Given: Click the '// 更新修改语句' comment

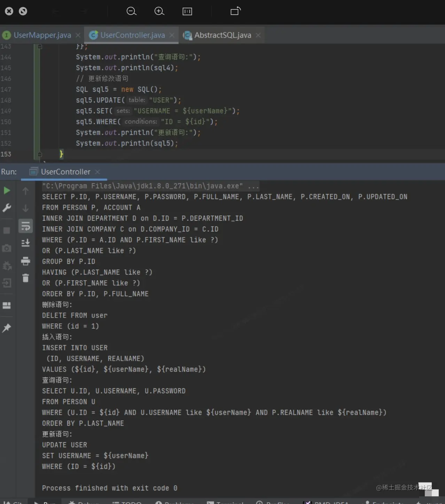Looking at the screenshot, I should 102,78.
